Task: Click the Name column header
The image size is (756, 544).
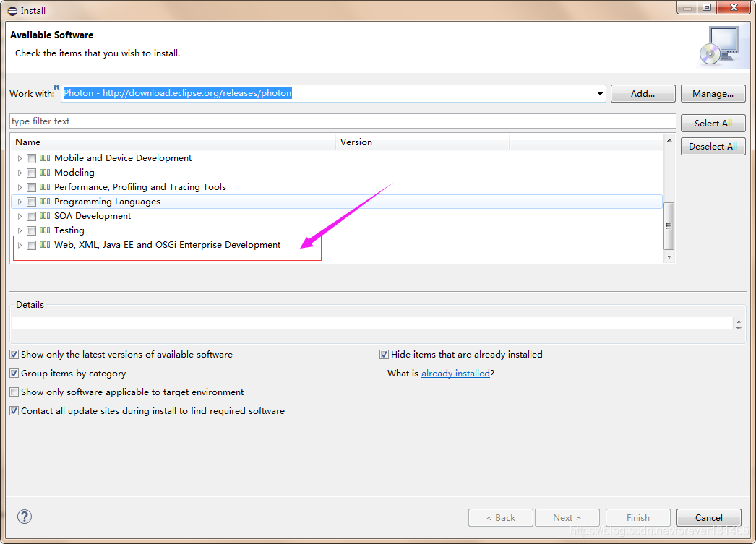Action: click(173, 142)
